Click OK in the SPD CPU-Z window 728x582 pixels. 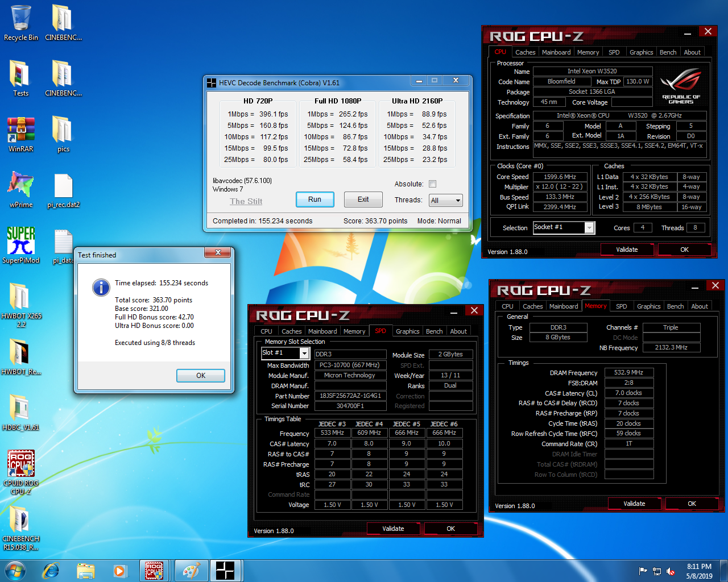click(x=450, y=529)
